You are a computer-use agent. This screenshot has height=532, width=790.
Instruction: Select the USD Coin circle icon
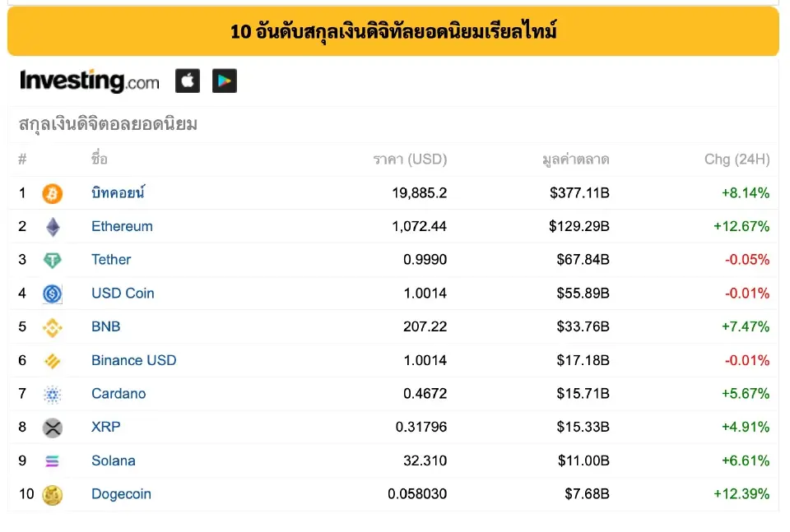52,293
